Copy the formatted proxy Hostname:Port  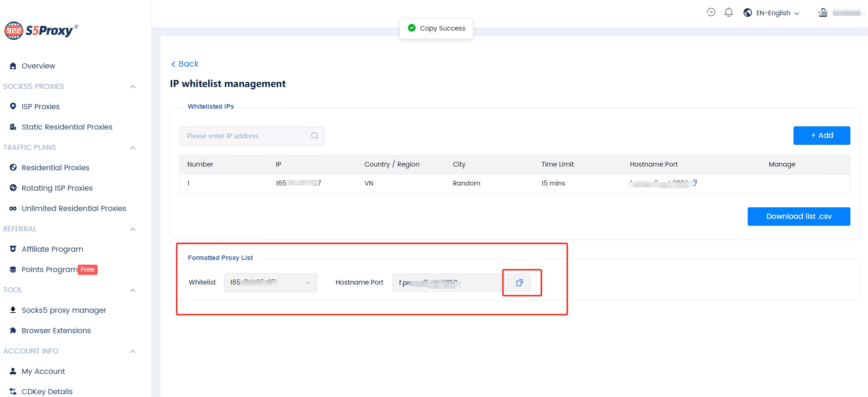coord(519,283)
